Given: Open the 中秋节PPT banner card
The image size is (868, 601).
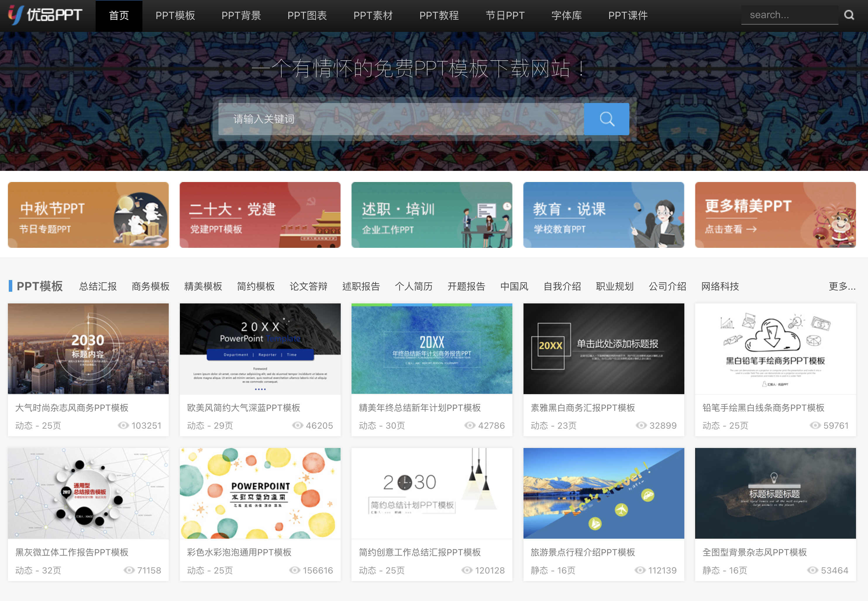Looking at the screenshot, I should (x=88, y=215).
